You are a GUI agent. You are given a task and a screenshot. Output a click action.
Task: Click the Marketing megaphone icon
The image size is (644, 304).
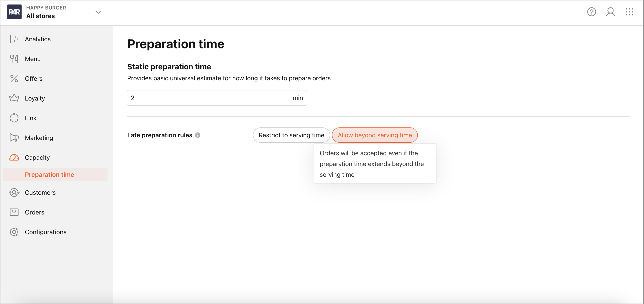(x=14, y=138)
